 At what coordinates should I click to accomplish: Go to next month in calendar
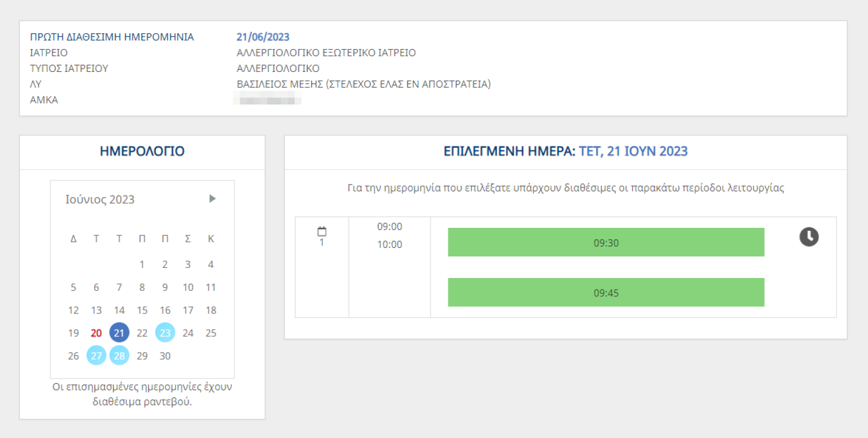click(212, 199)
